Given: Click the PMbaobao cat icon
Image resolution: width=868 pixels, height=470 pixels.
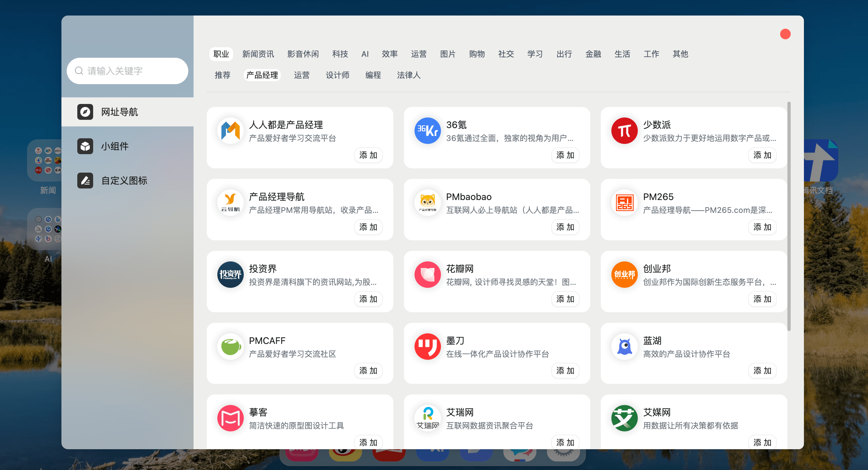Looking at the screenshot, I should [x=428, y=203].
